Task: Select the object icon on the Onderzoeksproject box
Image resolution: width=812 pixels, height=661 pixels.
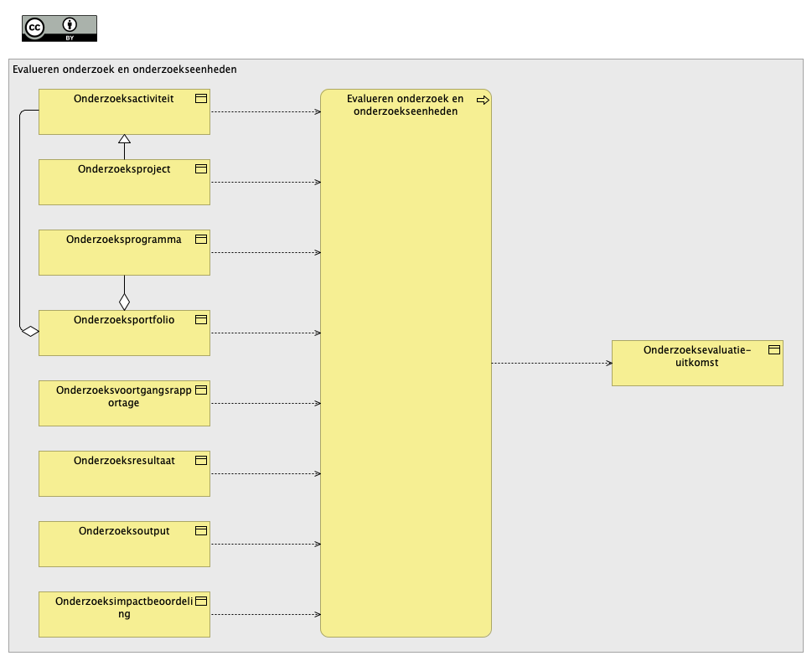Action: pos(201,168)
